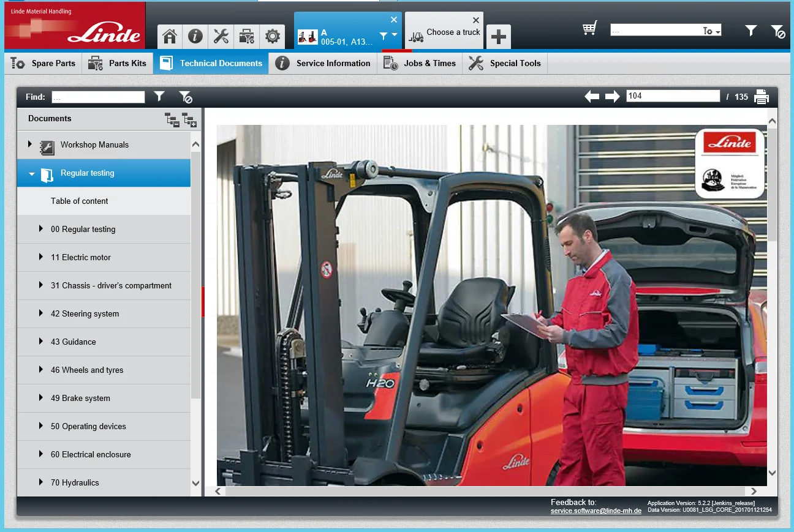Expand the Workshop Manuals node
The image size is (794, 532).
[30, 144]
